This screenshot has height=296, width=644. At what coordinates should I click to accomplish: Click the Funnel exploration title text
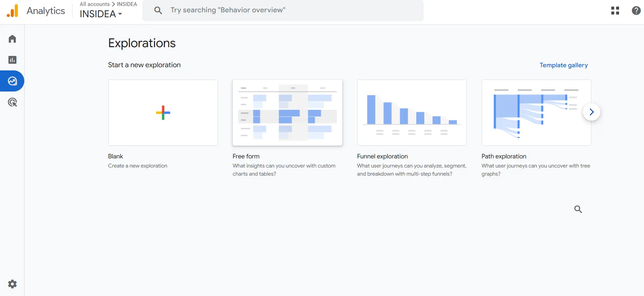tap(382, 156)
